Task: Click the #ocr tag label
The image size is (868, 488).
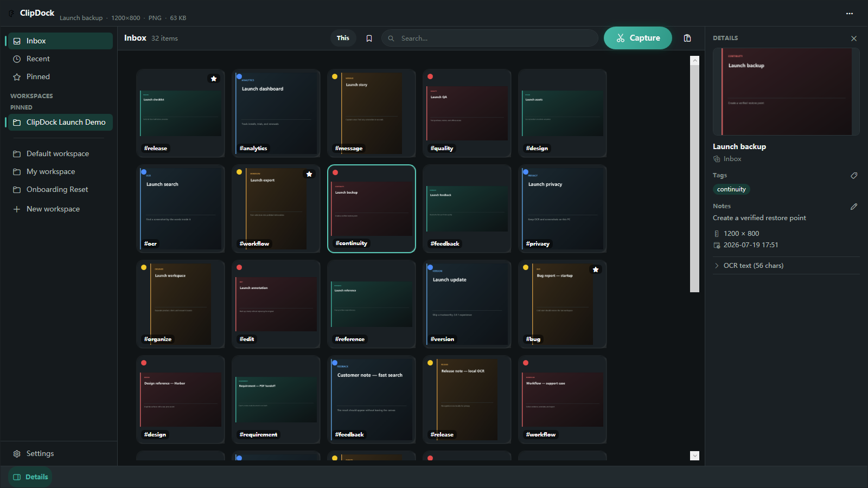Action: click(x=150, y=243)
